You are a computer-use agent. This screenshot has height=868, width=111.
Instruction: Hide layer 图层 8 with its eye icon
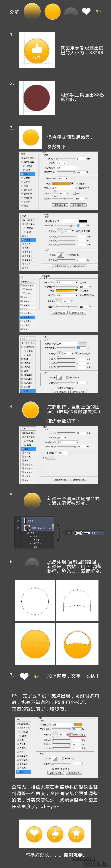(18, 521)
